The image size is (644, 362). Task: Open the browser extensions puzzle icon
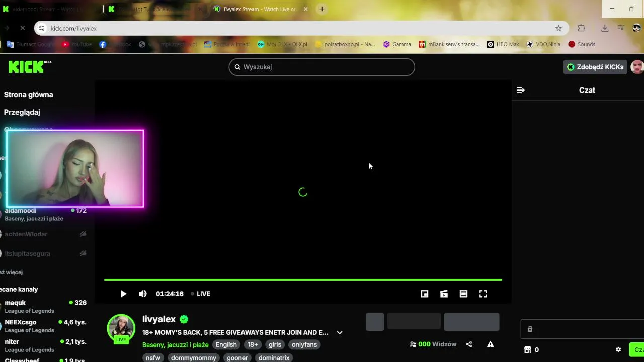(581, 28)
